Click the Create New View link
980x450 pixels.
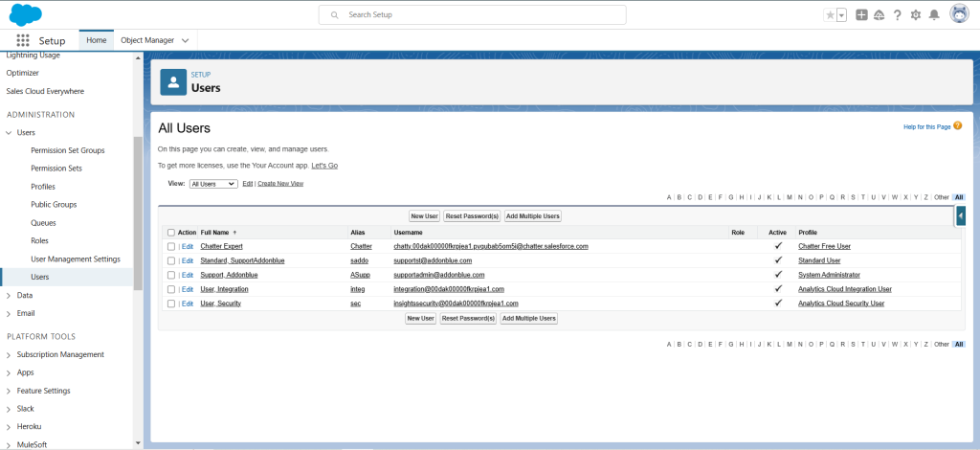(280, 184)
